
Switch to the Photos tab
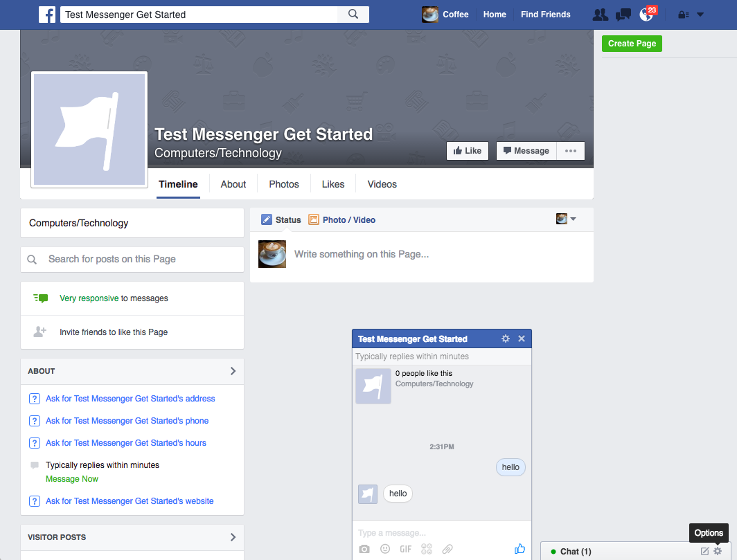click(x=284, y=184)
